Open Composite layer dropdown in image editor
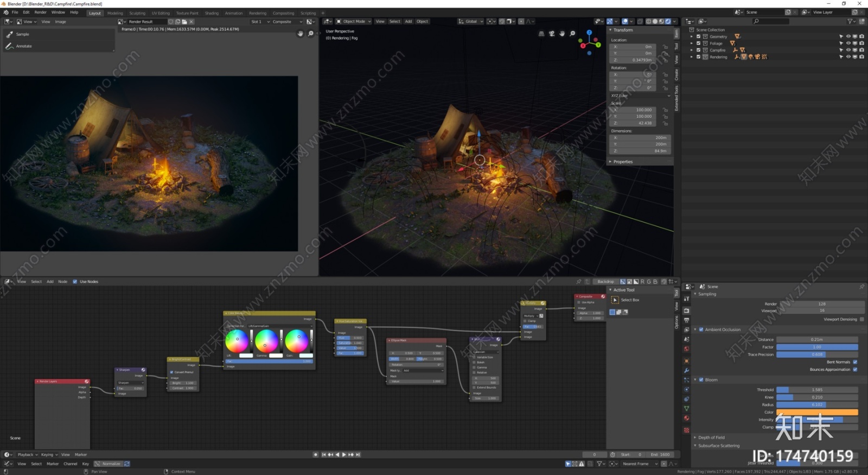The image size is (868, 475). (x=287, y=22)
